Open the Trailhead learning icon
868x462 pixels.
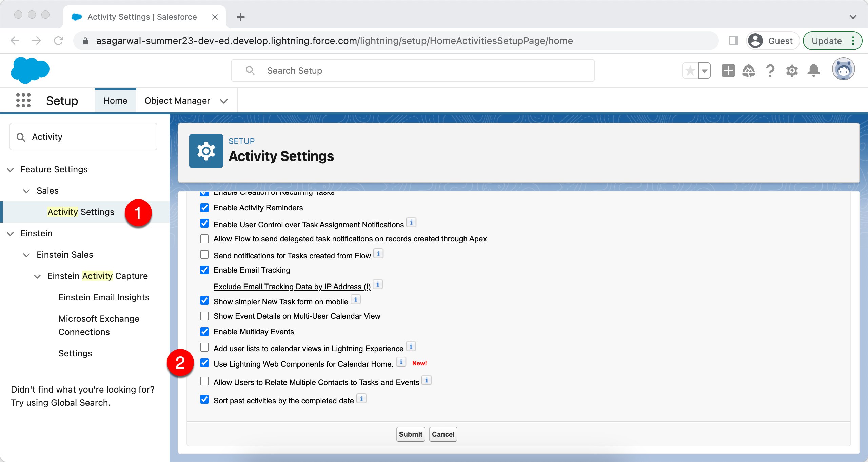pyautogui.click(x=749, y=70)
